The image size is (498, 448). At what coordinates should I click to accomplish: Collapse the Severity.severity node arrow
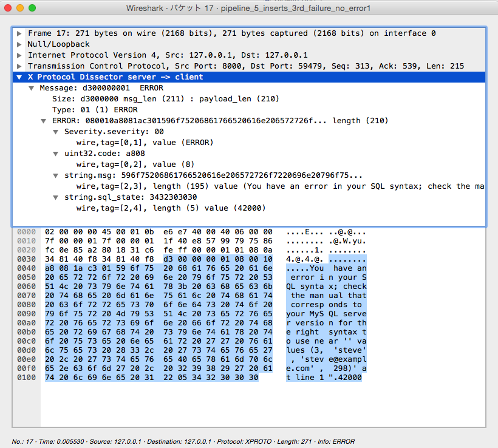pos(56,132)
